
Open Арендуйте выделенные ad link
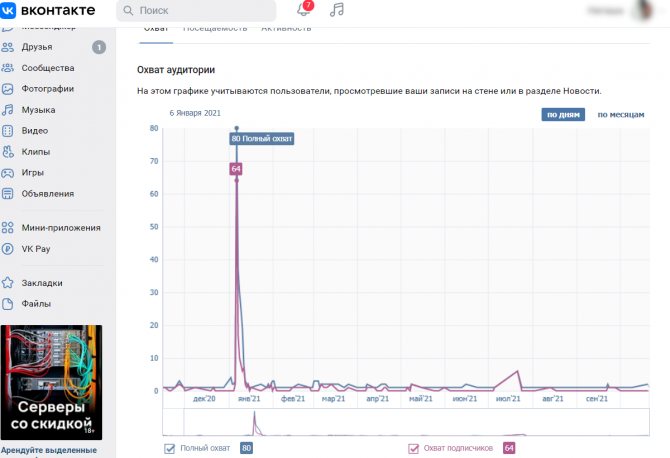[49, 450]
